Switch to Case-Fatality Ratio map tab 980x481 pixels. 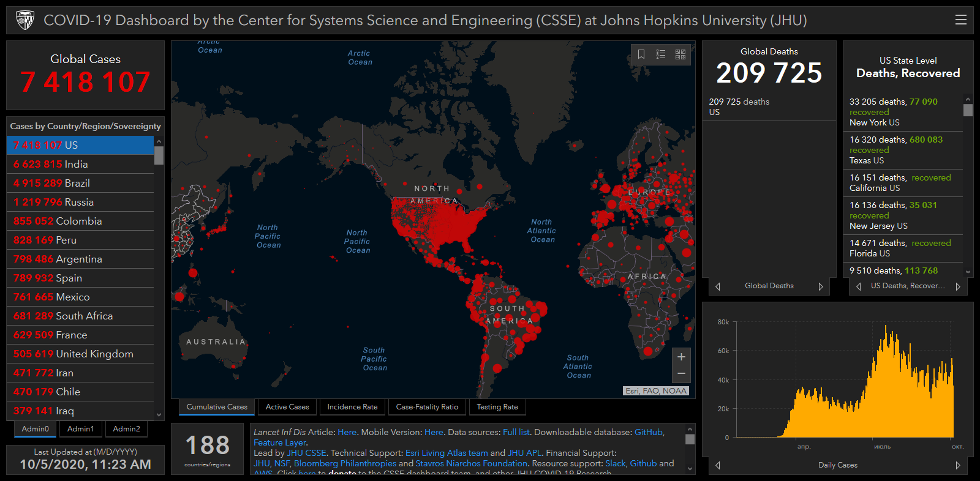427,407
